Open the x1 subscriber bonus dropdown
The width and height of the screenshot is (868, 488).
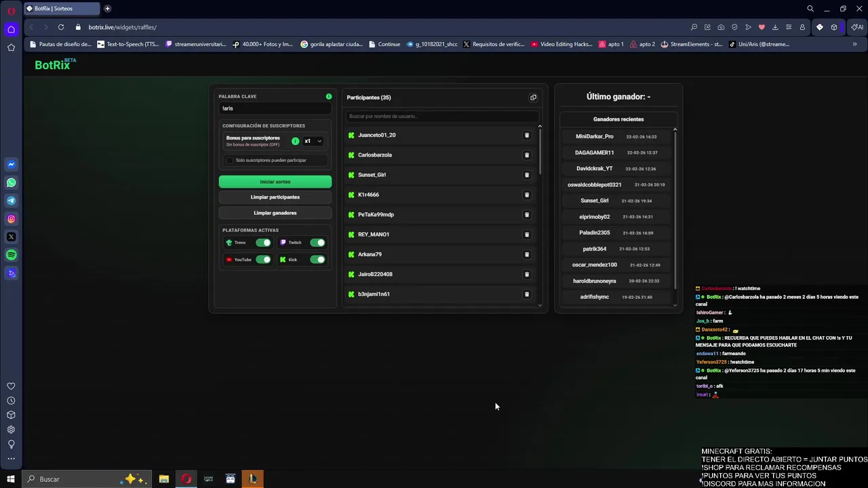coord(313,141)
